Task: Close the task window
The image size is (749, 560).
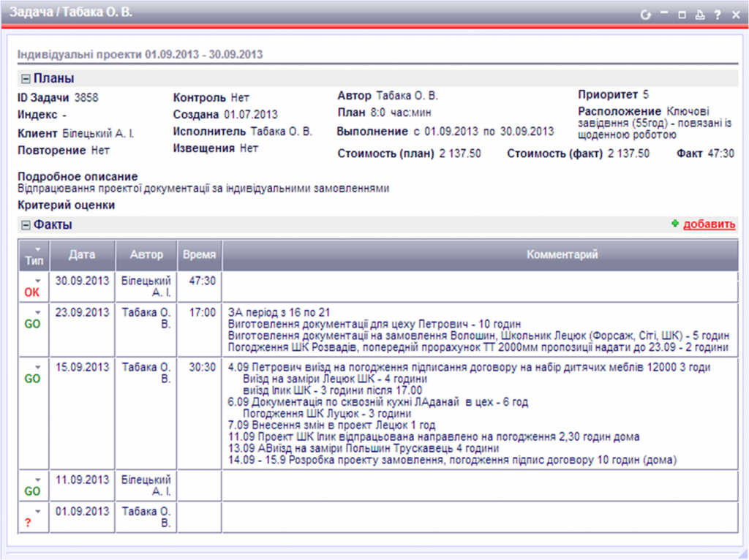Action: click(736, 15)
